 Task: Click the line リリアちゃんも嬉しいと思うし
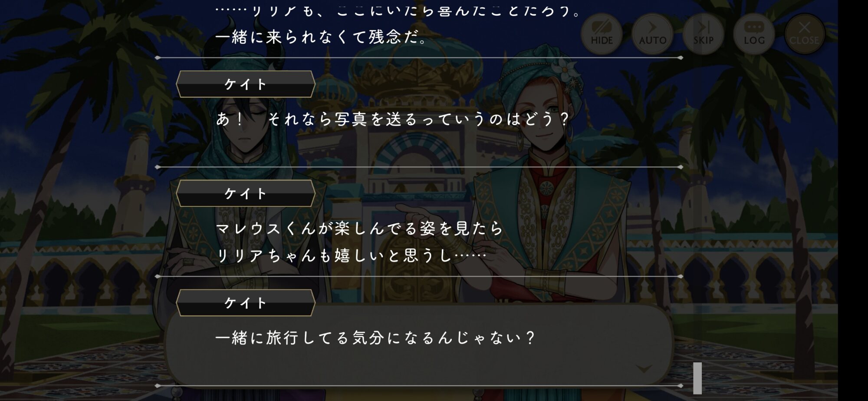click(351, 255)
